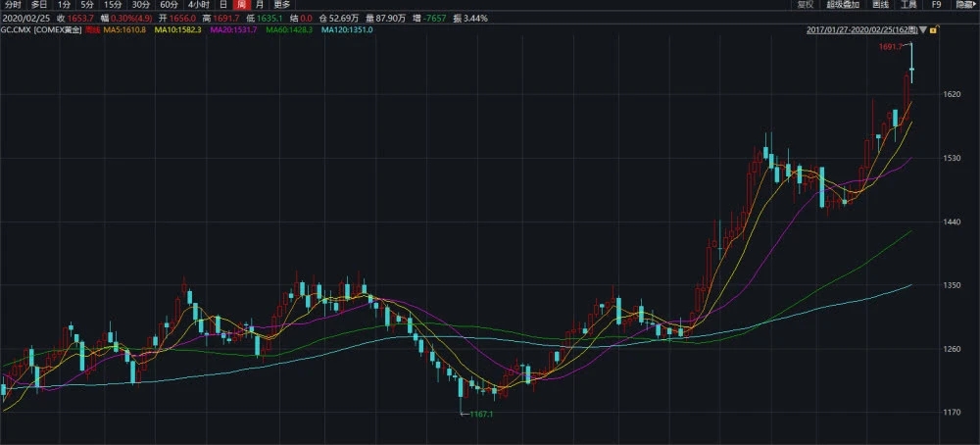
Task: Select the 60分 period tab
Action: tap(170, 5)
